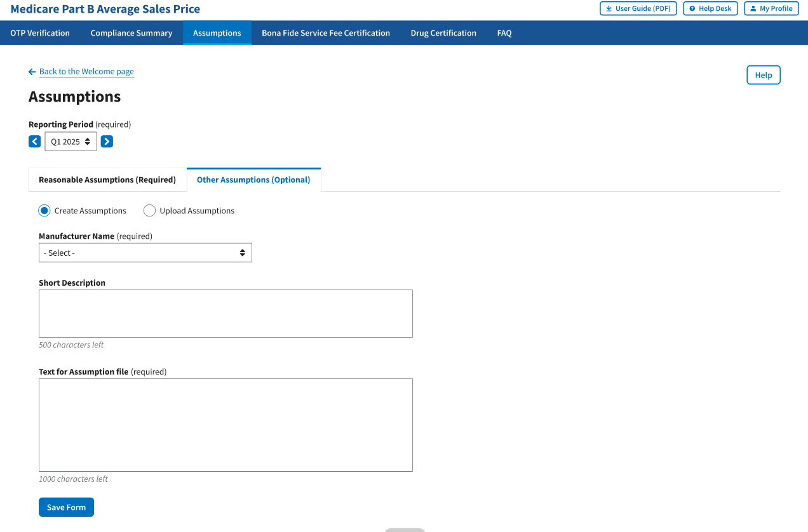The width and height of the screenshot is (808, 532).
Task: Click into the Text for Assumption file box
Action: [226, 425]
